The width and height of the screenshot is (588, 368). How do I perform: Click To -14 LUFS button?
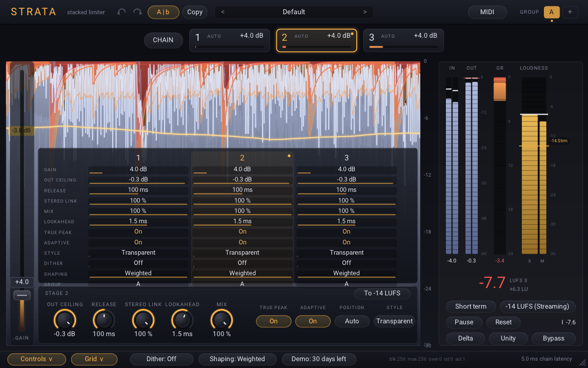(382, 293)
